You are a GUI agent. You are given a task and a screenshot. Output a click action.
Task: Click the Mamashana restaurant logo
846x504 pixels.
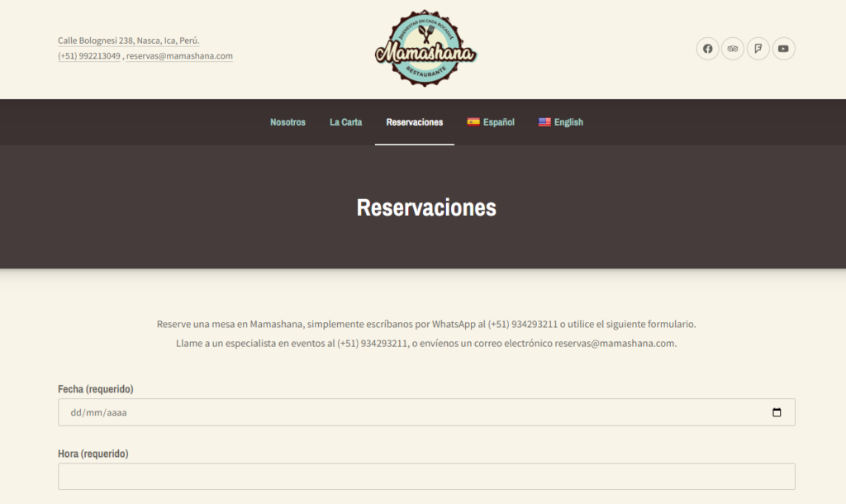425,48
